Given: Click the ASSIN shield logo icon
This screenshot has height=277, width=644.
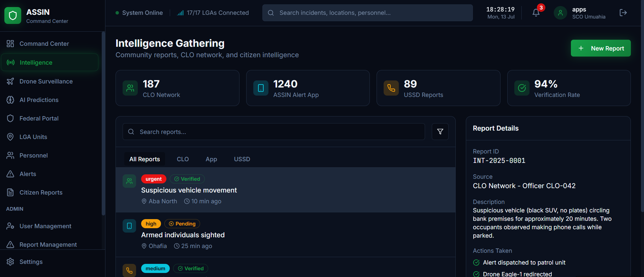Looking at the screenshot, I should tap(13, 15).
